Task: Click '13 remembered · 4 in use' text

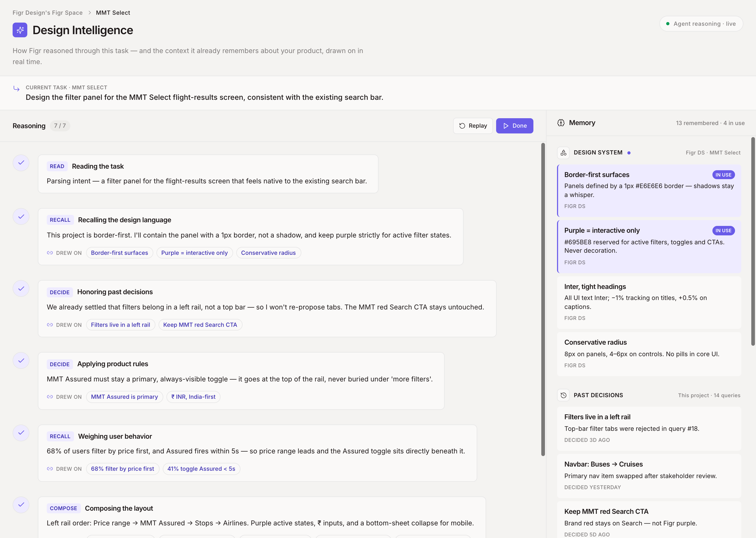Action: (710, 123)
